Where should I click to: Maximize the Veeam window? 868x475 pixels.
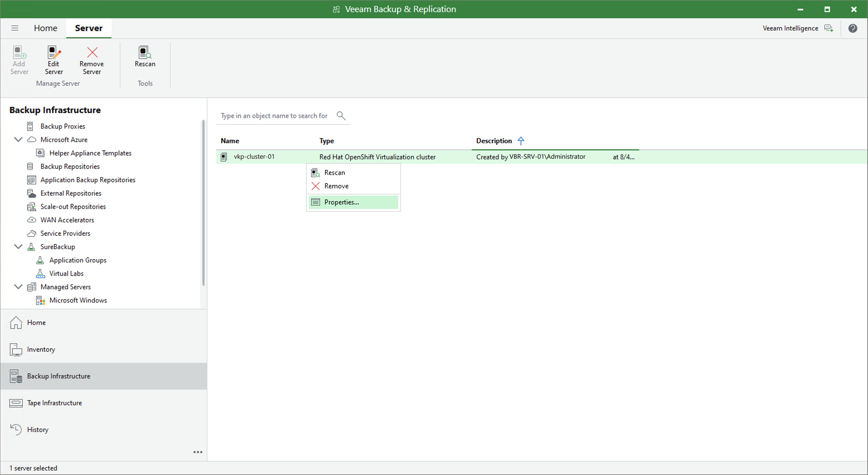click(x=827, y=9)
